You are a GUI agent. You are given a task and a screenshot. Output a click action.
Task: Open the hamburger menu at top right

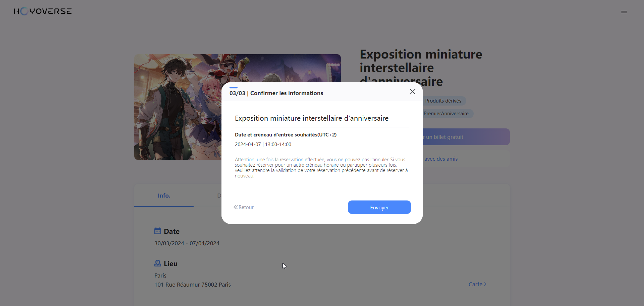point(624,12)
